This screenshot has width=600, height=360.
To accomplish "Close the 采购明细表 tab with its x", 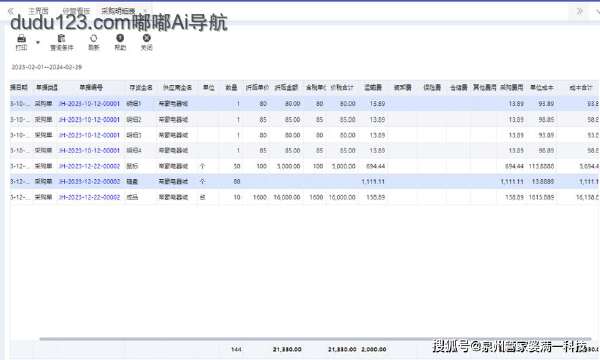I will pos(145,11).
